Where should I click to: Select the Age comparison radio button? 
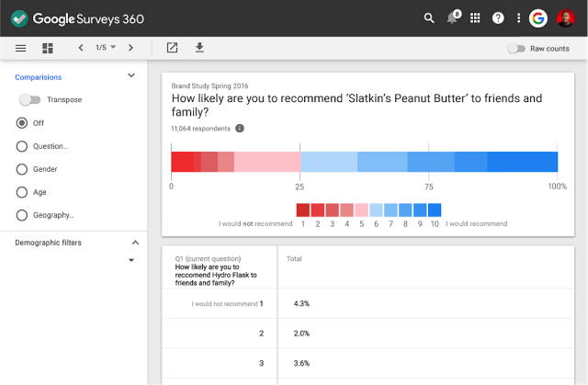22,192
